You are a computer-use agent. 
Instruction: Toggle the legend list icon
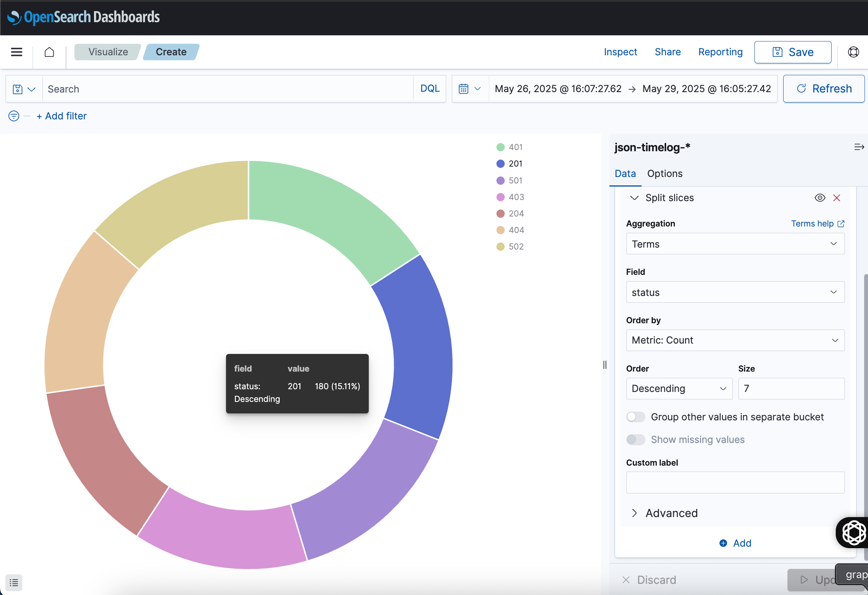14,583
